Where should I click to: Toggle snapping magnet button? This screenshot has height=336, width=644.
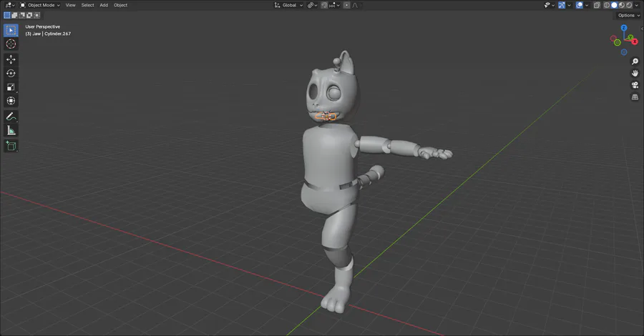pyautogui.click(x=324, y=5)
